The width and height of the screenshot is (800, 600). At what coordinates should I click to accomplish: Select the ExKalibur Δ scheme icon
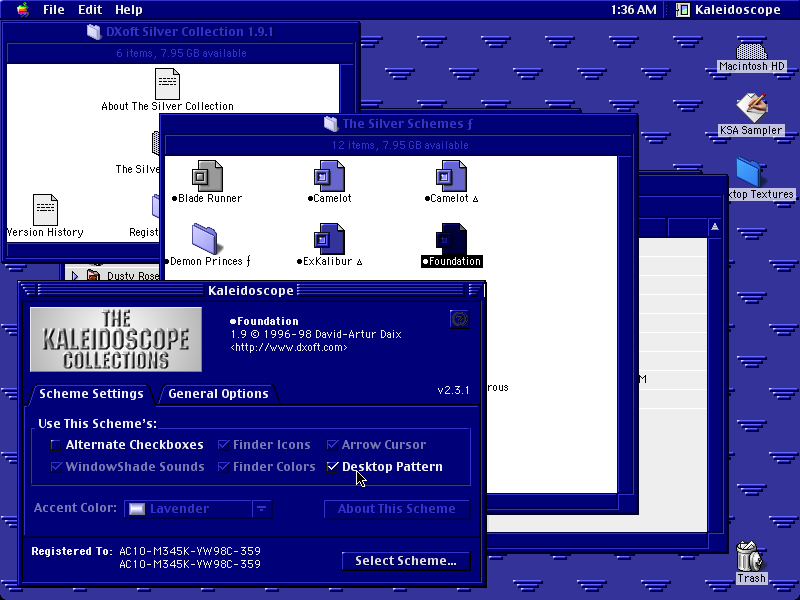tap(329, 238)
